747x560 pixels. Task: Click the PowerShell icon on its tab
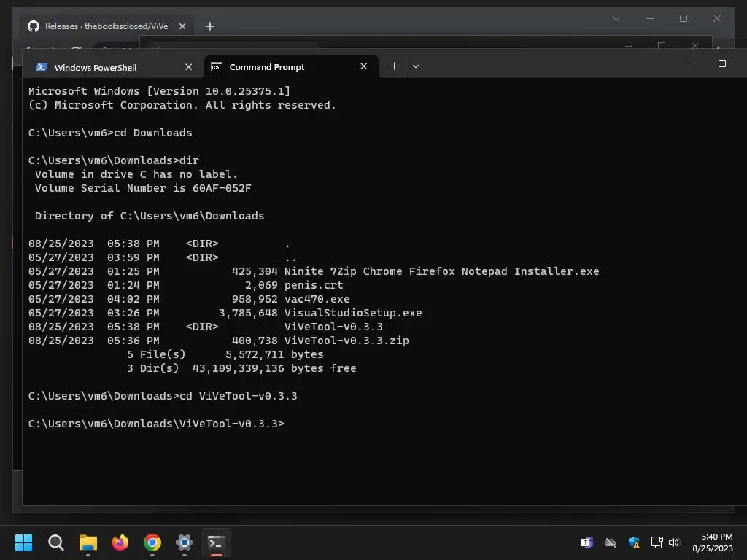click(42, 67)
